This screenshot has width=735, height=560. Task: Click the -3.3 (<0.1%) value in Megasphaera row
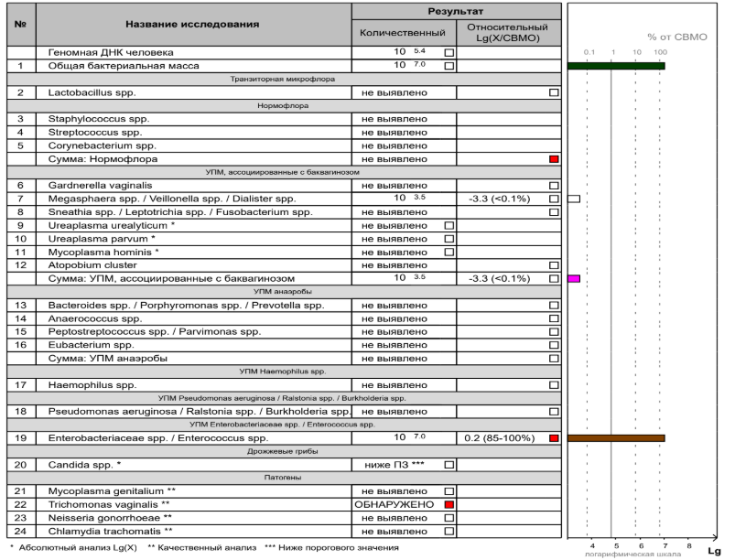500,199
